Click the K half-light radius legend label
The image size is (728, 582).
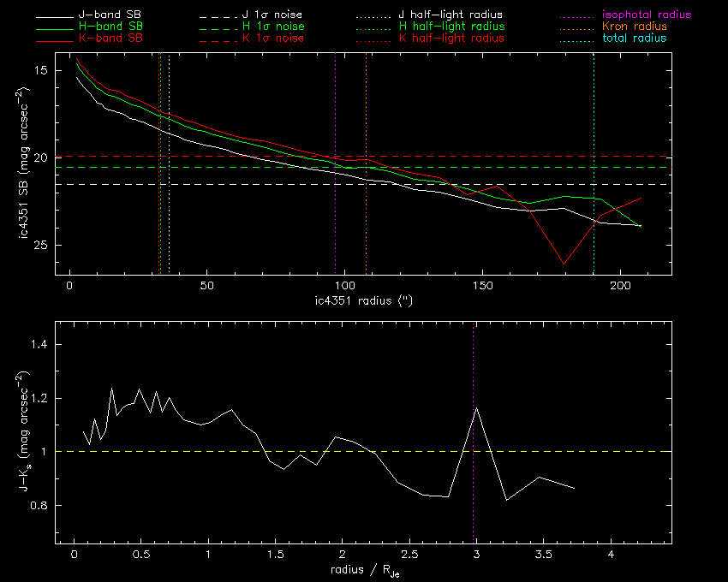tap(451, 39)
